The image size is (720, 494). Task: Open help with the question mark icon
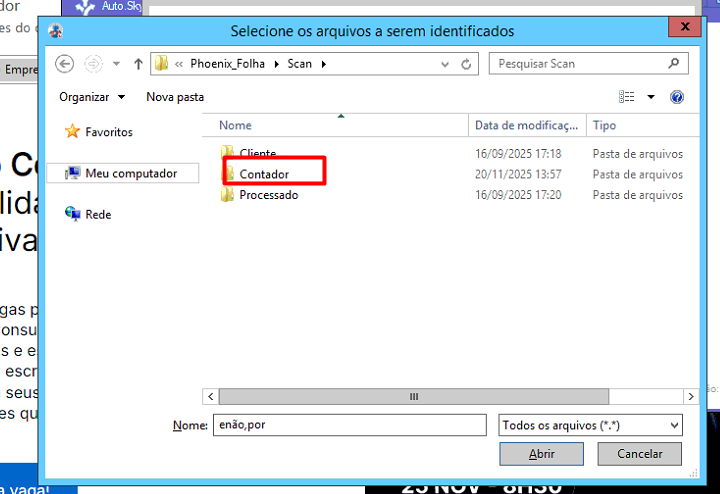tap(677, 97)
